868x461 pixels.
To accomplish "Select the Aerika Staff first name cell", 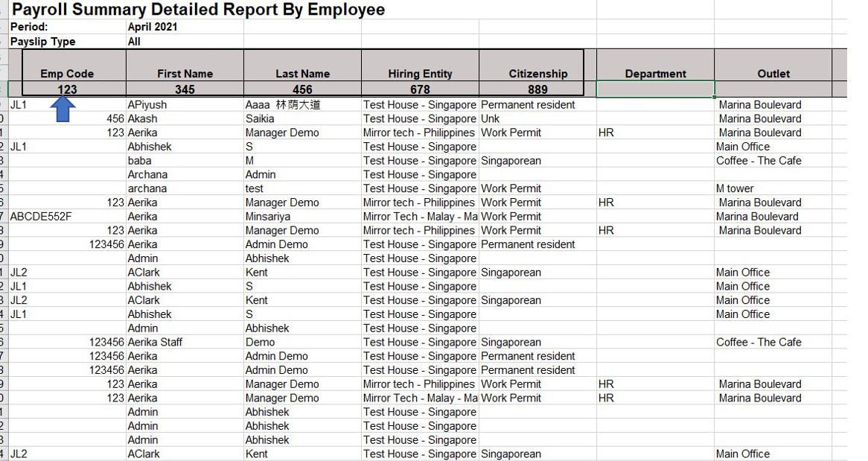I will [x=185, y=343].
